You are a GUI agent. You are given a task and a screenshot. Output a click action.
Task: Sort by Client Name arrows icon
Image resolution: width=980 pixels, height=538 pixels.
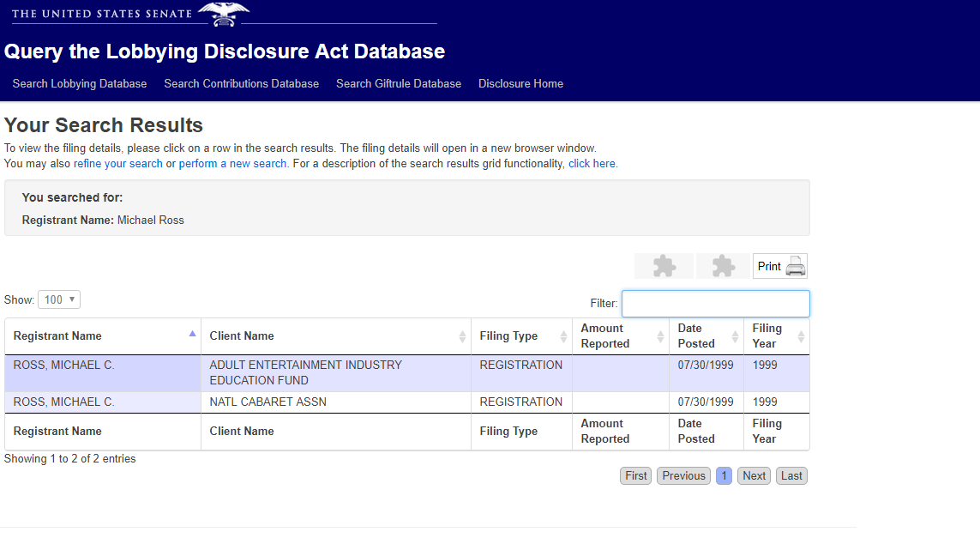pos(463,336)
